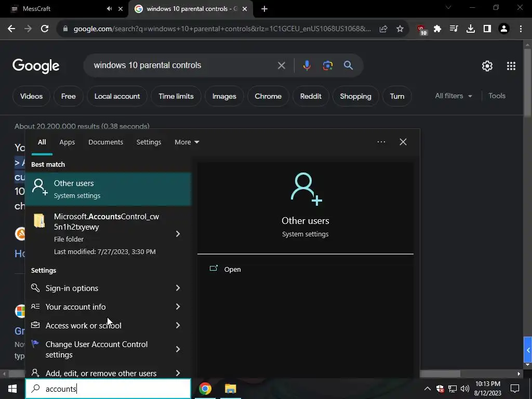Switch to the Settings search tab
This screenshot has height=399, width=532.
tap(149, 142)
